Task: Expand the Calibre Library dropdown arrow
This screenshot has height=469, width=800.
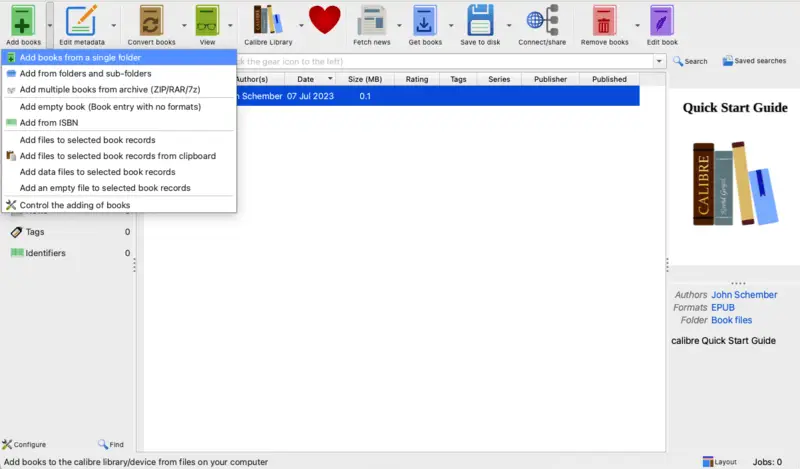Action: coord(301,25)
